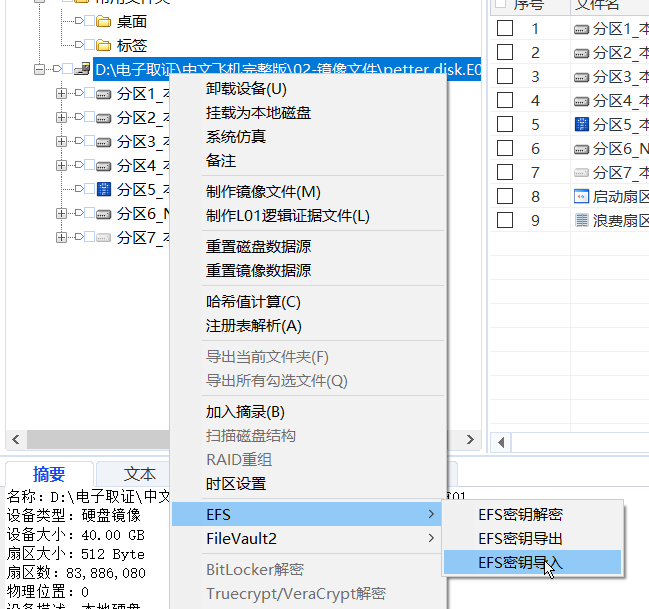Viewport: 649px width, 609px height.
Task: Select 制作镜像文件(M) menu item
Action: tap(309, 192)
